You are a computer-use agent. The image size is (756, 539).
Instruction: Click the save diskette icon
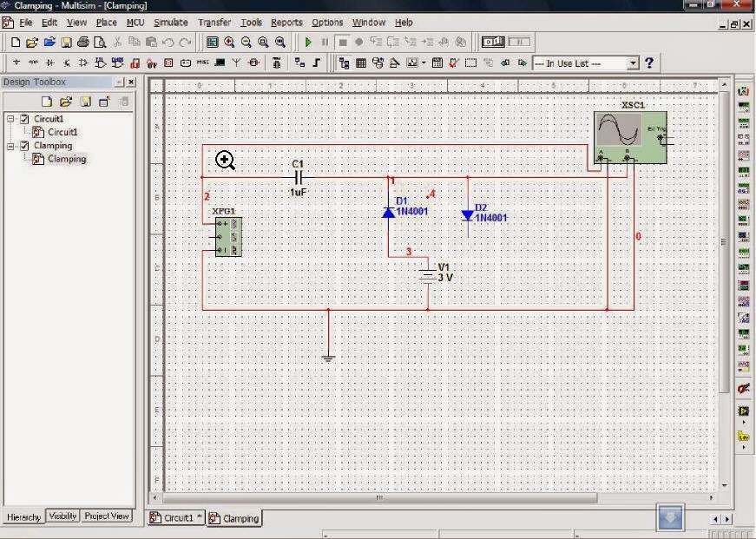pos(67,43)
